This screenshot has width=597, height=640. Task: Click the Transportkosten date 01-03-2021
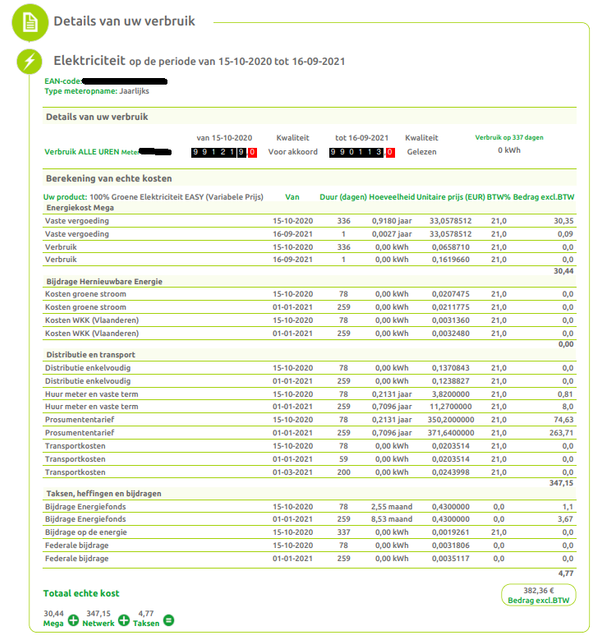[x=293, y=472]
